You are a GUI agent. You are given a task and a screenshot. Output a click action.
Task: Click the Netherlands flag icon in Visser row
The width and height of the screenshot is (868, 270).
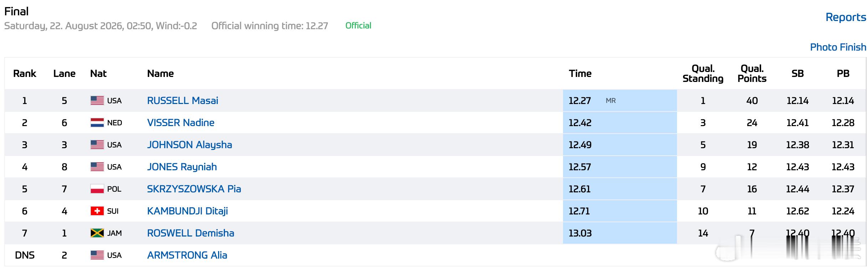[x=97, y=123]
